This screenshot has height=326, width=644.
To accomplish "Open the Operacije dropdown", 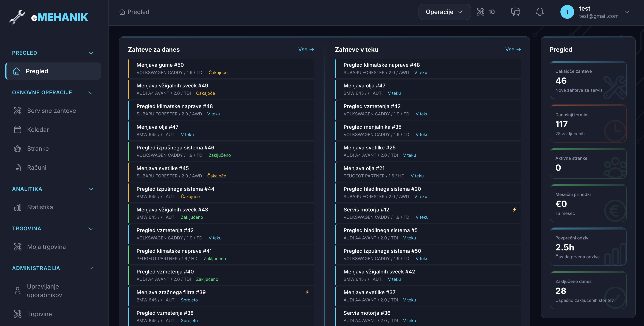I will [444, 12].
